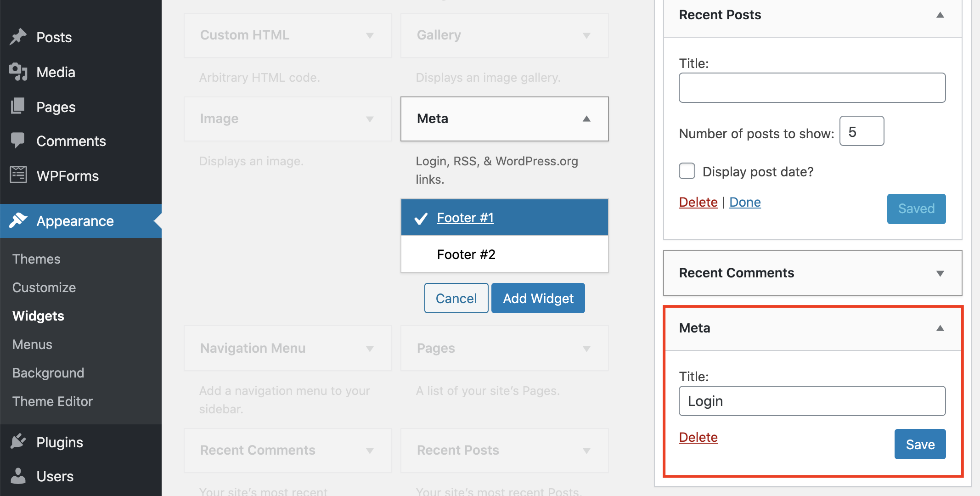Enable Display post date checkbox

pyautogui.click(x=687, y=171)
